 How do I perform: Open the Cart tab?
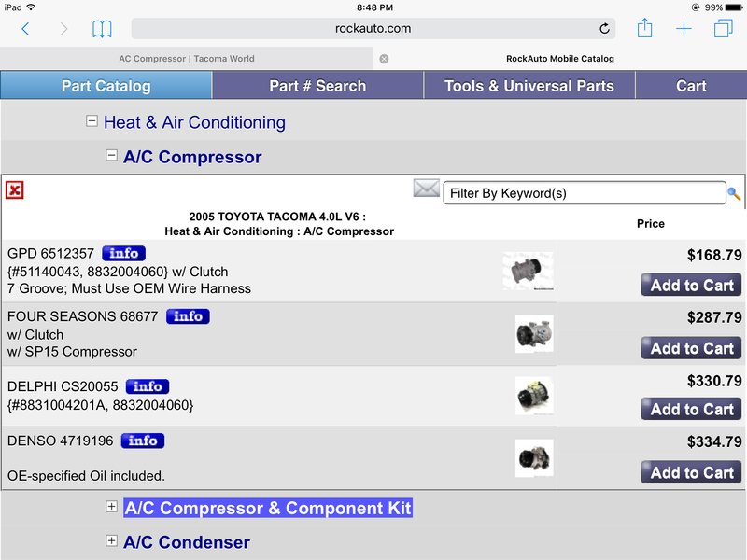[x=691, y=85]
